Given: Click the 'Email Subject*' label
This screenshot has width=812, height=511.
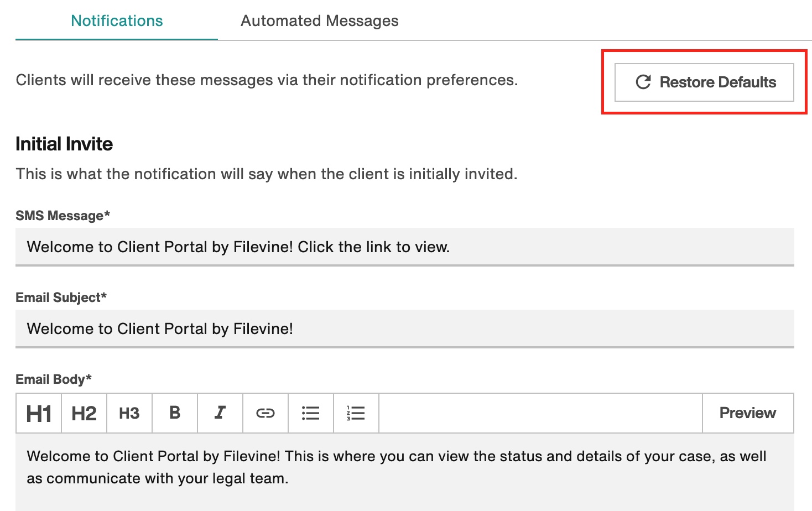Looking at the screenshot, I should (x=61, y=298).
